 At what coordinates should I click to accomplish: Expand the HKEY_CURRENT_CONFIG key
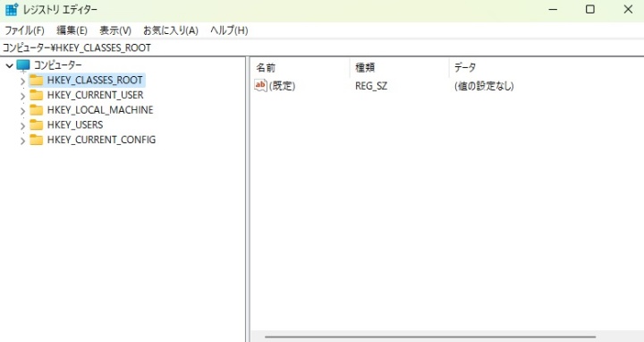(x=22, y=141)
